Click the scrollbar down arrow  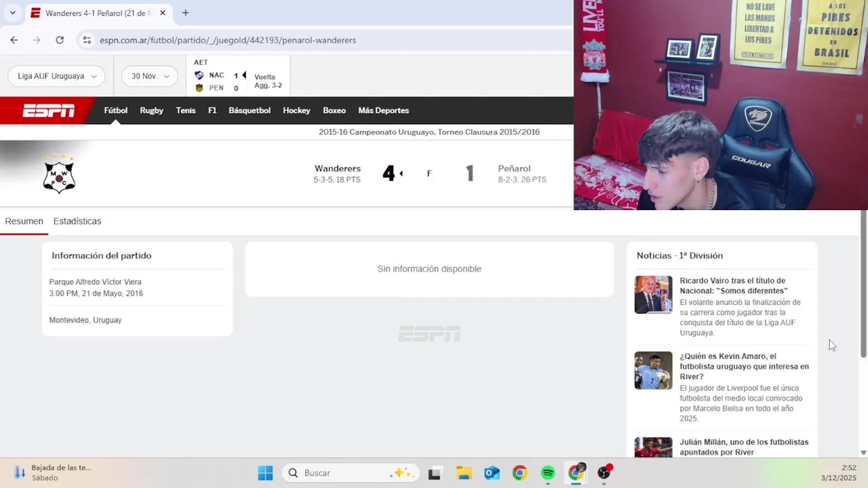tap(863, 452)
